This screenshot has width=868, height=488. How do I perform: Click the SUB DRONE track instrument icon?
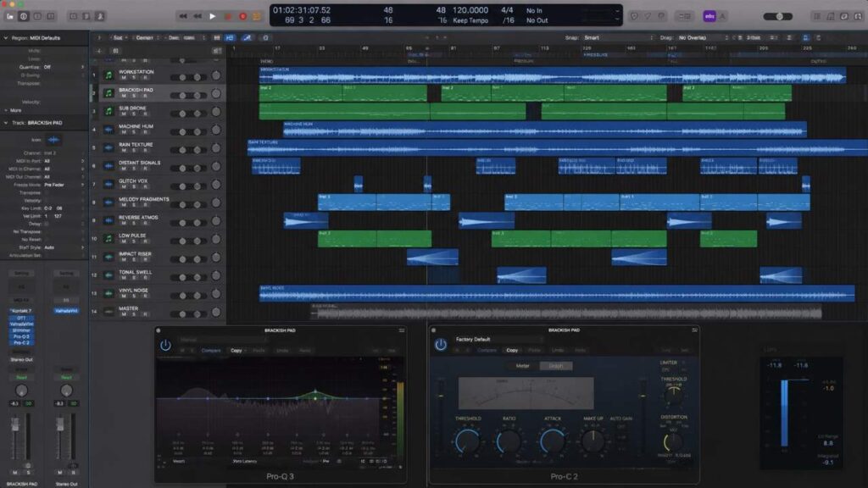pos(108,111)
